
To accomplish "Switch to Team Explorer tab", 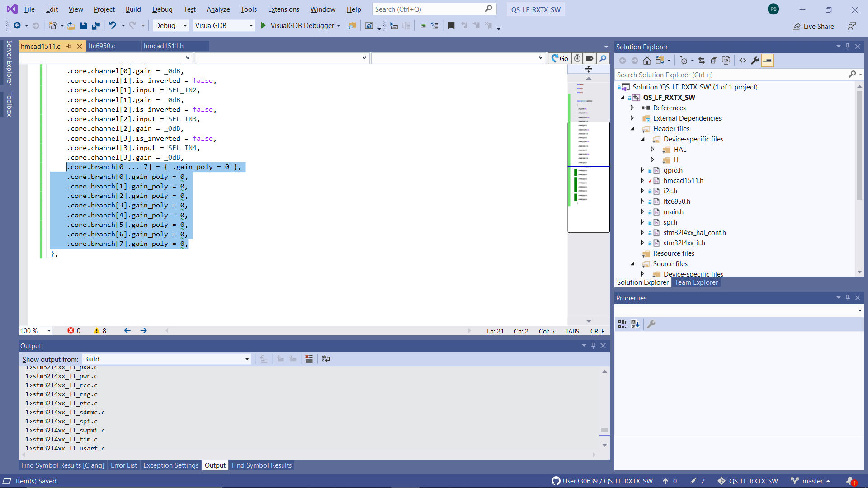I will (x=696, y=282).
